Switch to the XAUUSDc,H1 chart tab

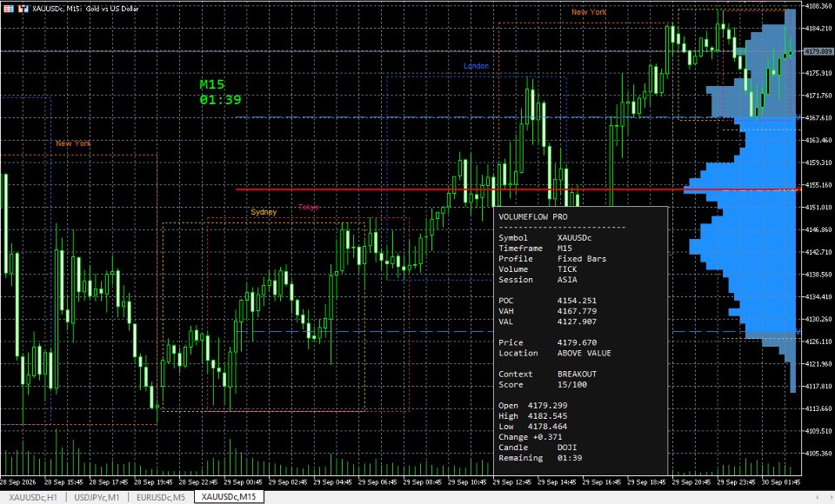[x=33, y=497]
